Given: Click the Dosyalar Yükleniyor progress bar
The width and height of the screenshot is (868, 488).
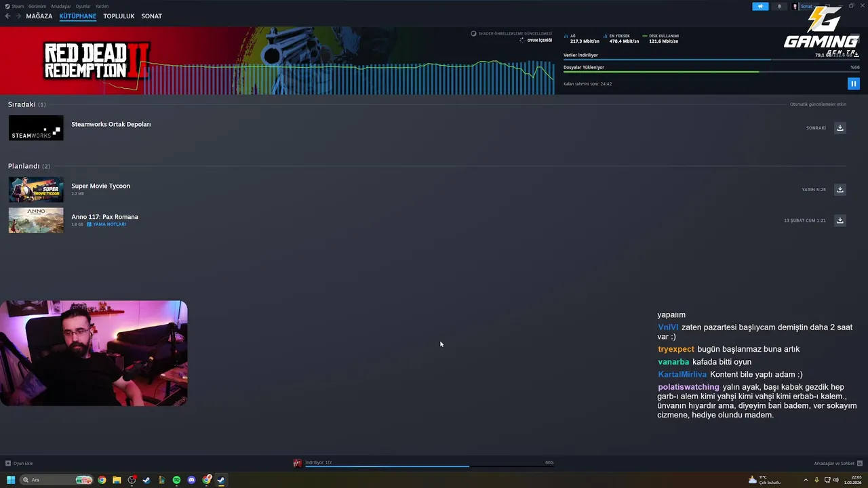Looking at the screenshot, I should pos(711,72).
